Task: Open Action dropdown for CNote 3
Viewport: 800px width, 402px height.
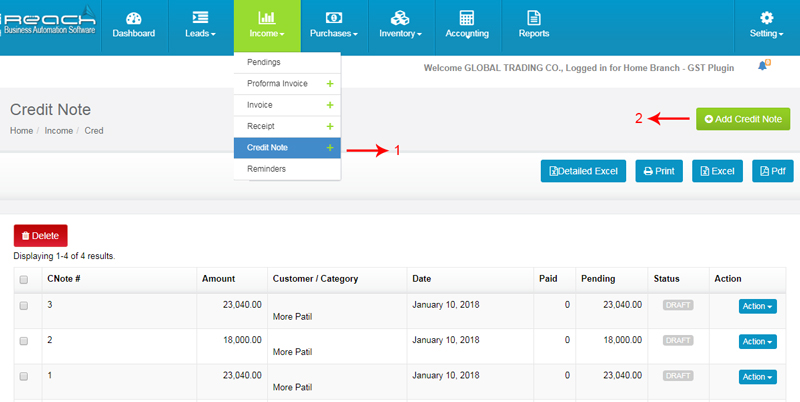Action: (x=758, y=306)
